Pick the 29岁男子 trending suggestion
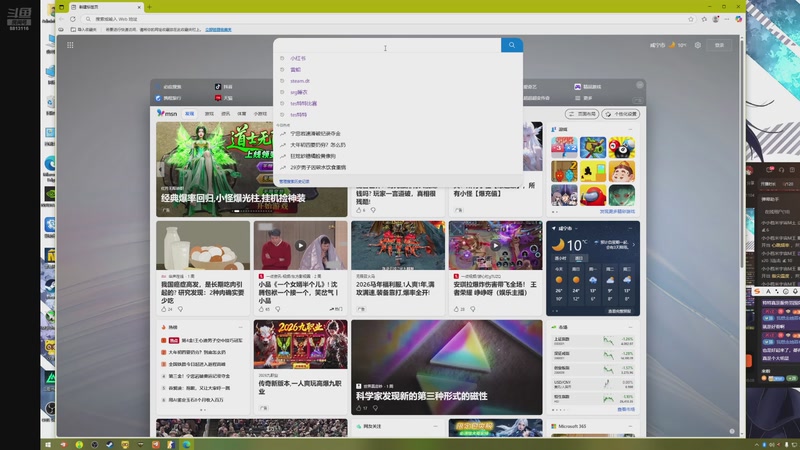This screenshot has width=800, height=450. (318, 167)
